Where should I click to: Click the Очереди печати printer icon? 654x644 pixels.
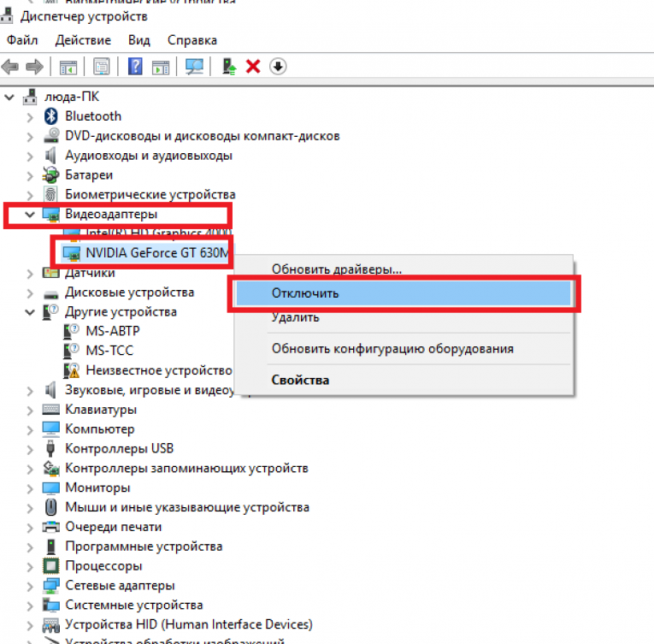(x=51, y=527)
